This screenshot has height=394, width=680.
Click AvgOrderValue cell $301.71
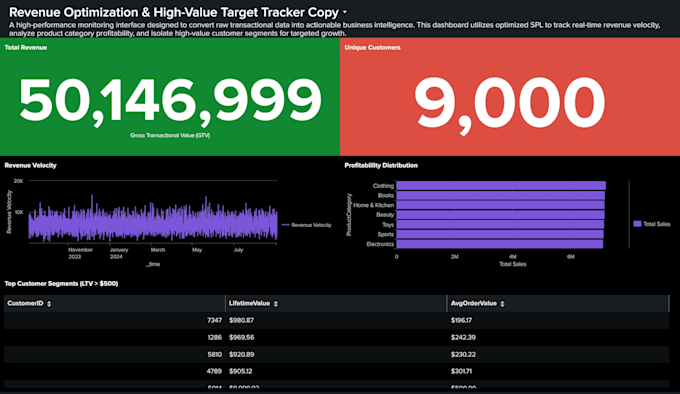click(x=461, y=371)
